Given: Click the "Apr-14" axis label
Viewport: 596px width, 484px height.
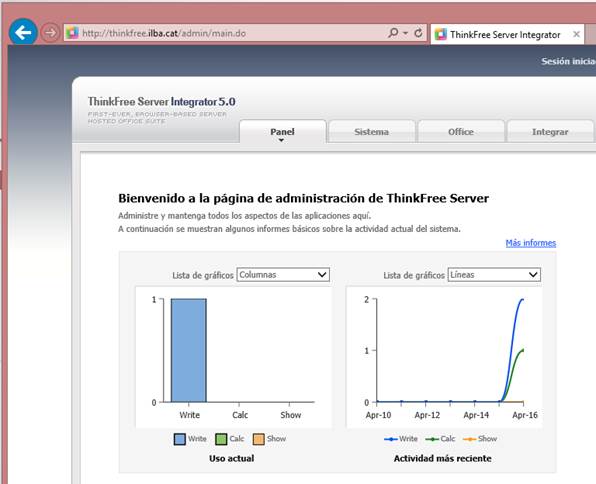Looking at the screenshot, I should pos(476,415).
